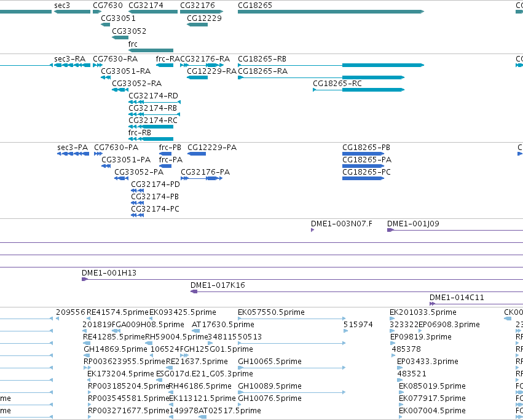Click the CG33051-RA transcript label
The image size is (523, 420).
click(x=126, y=71)
